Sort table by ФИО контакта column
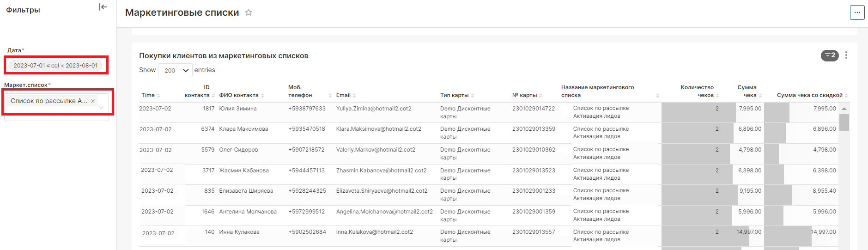 click(x=239, y=95)
